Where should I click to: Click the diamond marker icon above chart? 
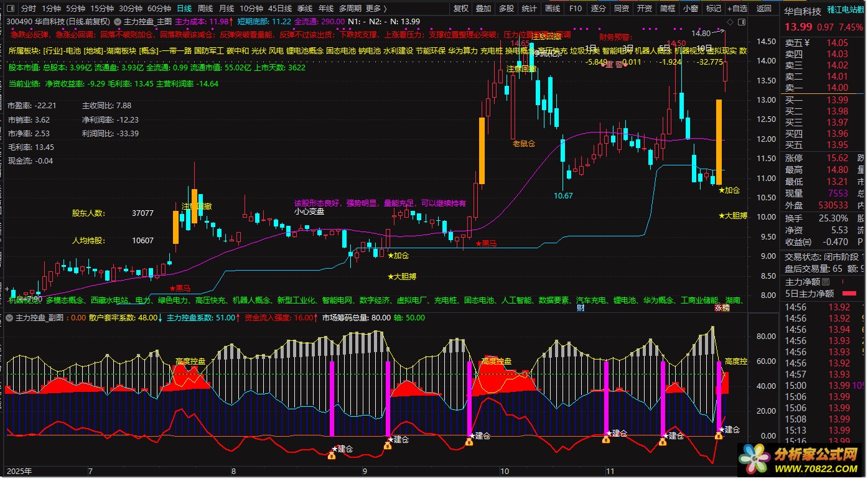[730, 22]
